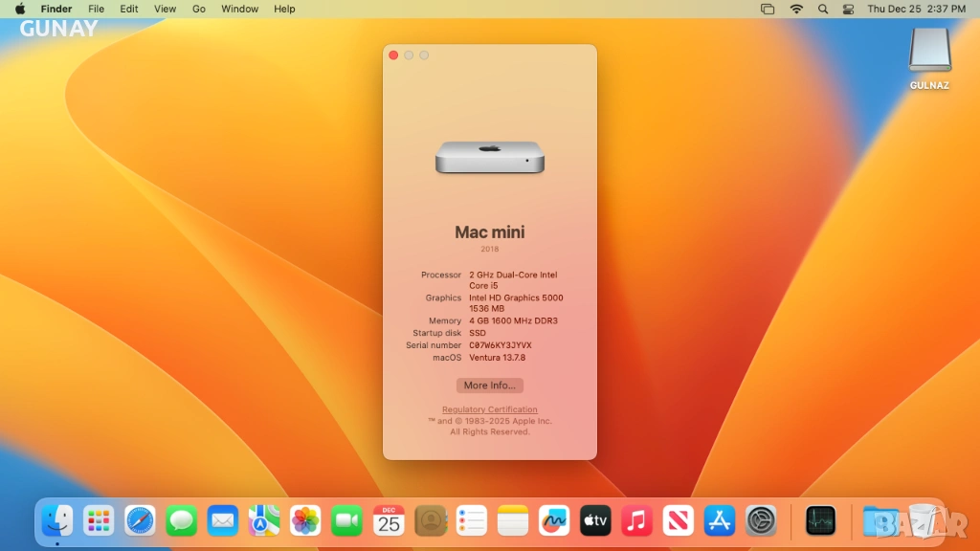
Task: Open System Settings gear icon
Action: pyautogui.click(x=761, y=520)
